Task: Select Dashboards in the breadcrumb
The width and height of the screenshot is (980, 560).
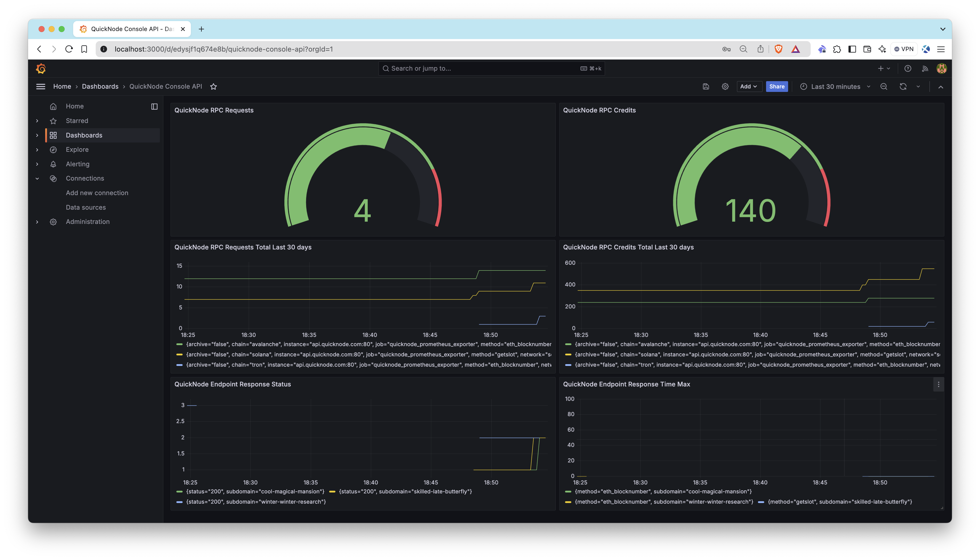Action: point(100,86)
